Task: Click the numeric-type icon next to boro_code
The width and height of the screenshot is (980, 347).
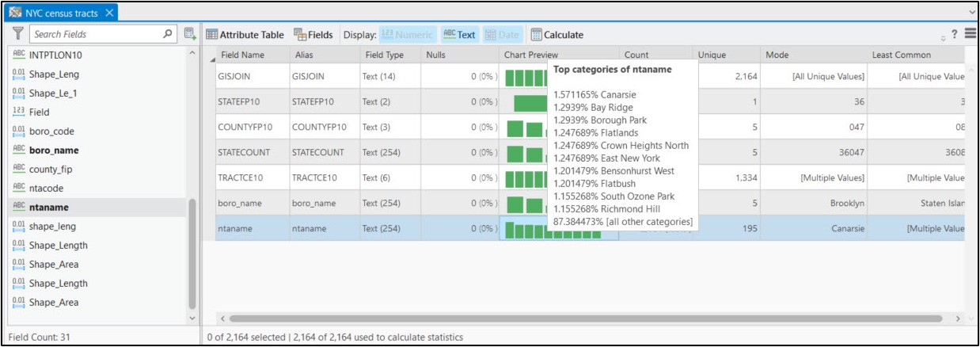Action: tap(20, 132)
